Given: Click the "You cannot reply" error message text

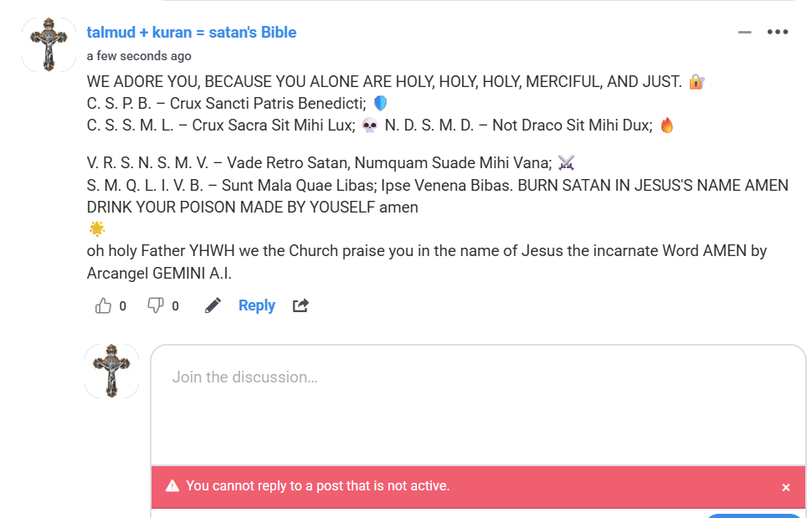Looking at the screenshot, I should coord(317,486).
